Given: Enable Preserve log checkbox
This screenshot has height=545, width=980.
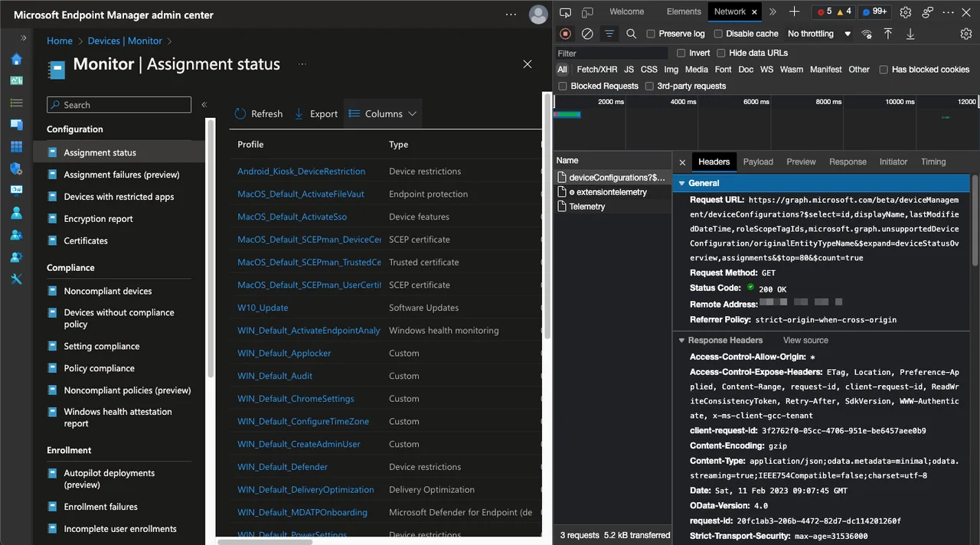Looking at the screenshot, I should pos(651,34).
